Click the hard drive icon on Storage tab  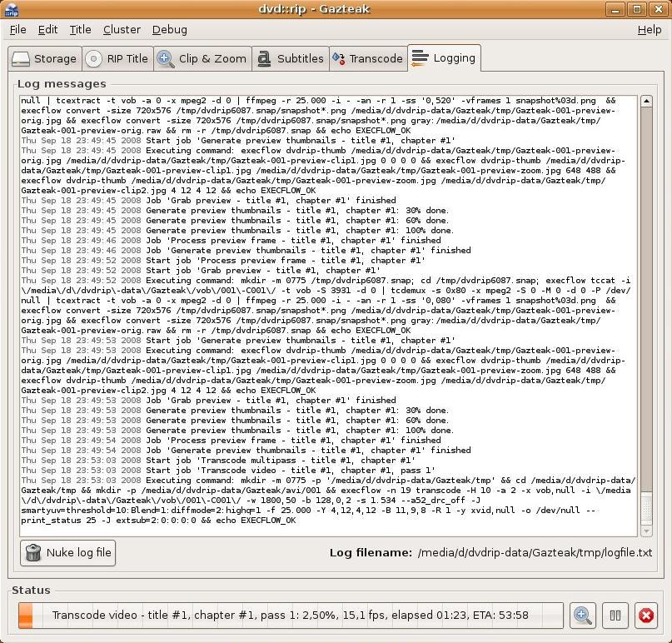(x=21, y=59)
